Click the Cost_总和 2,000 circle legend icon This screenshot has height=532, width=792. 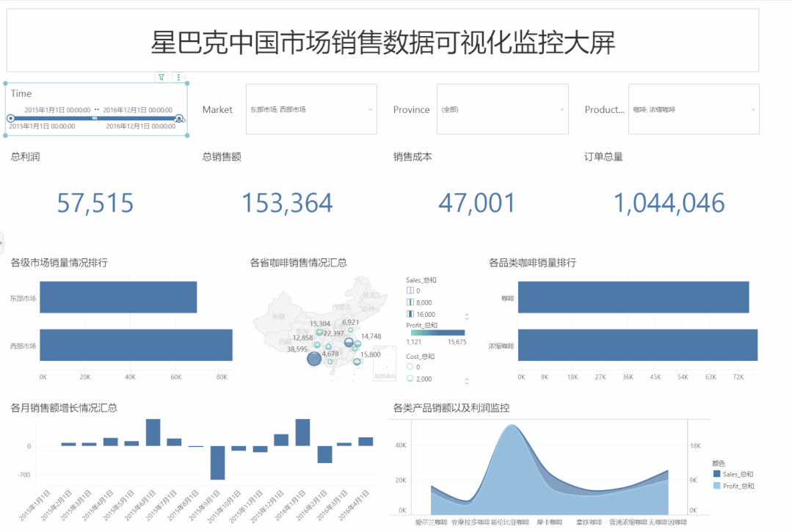click(x=410, y=379)
